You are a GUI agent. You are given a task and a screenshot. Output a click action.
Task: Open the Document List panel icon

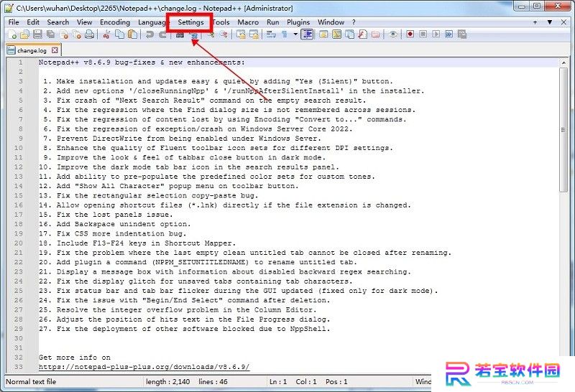coord(349,34)
